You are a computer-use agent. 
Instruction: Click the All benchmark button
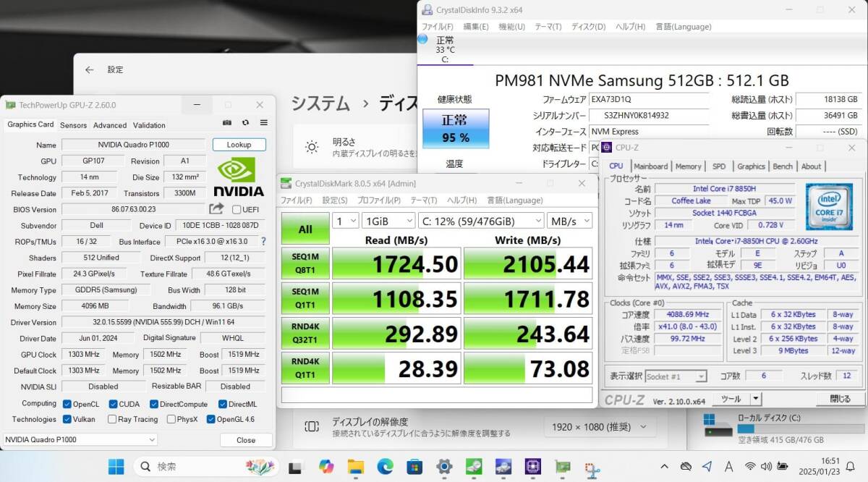pos(305,229)
